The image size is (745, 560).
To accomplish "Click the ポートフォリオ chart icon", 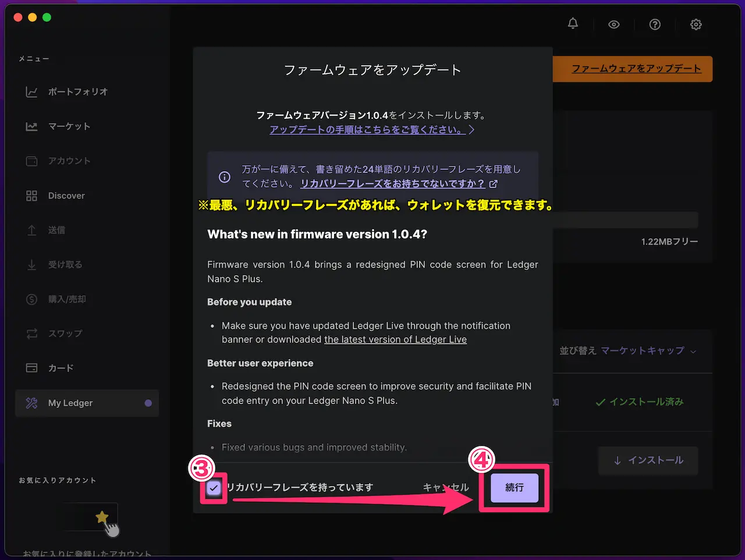I will 31,92.
